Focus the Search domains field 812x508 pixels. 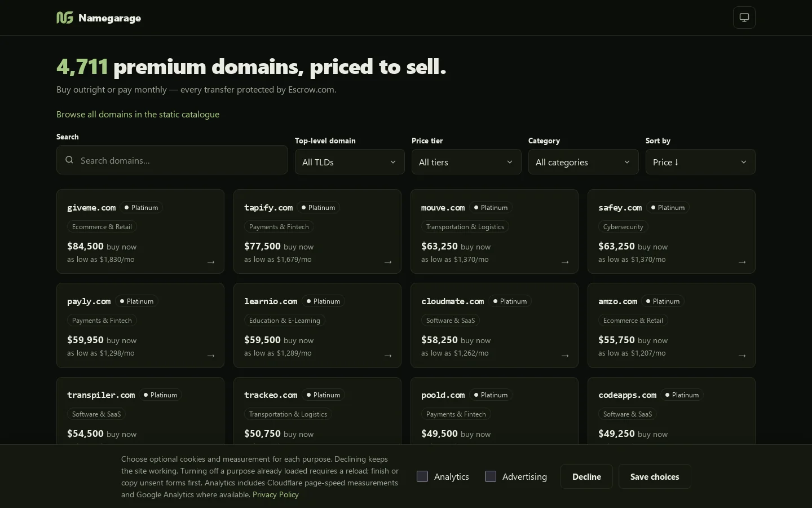tap(172, 160)
